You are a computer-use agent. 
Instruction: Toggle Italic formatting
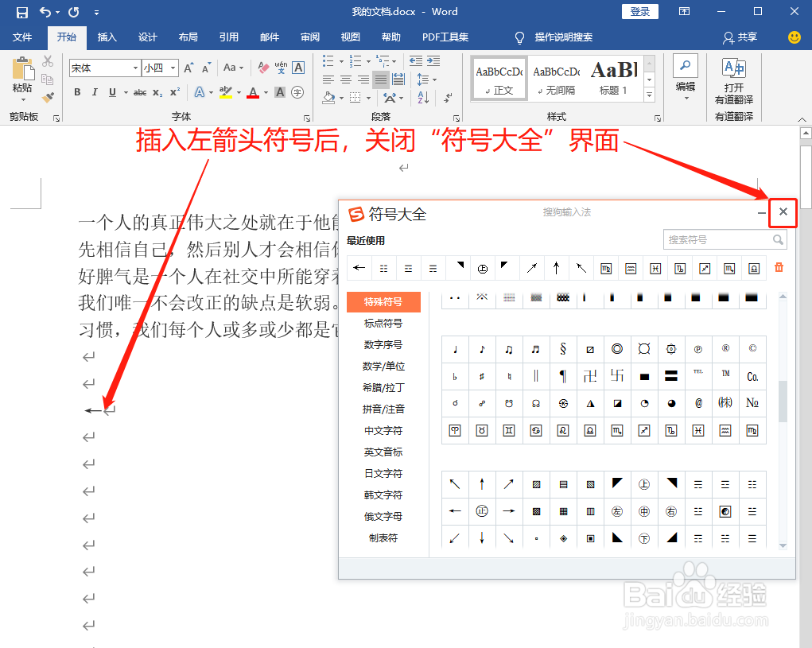[x=95, y=92]
